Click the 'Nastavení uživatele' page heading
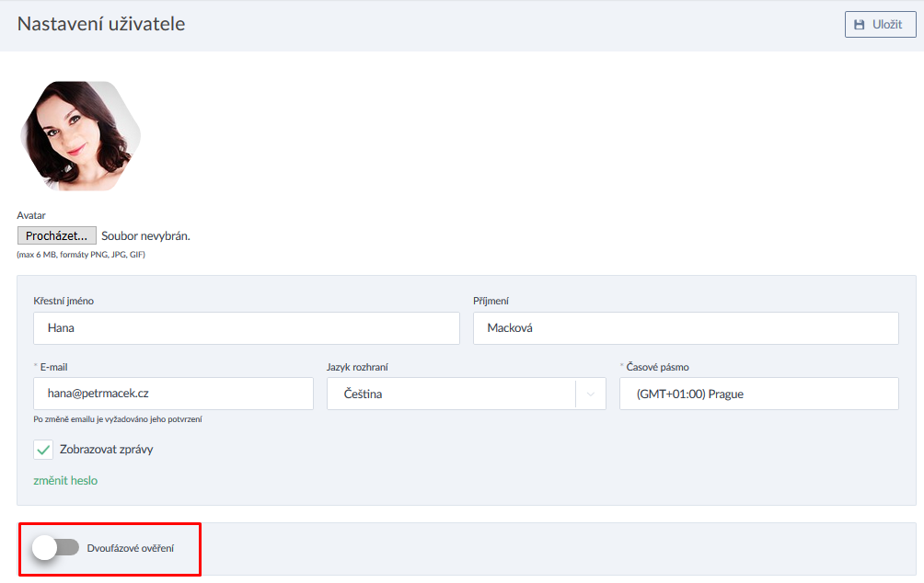 (x=101, y=24)
